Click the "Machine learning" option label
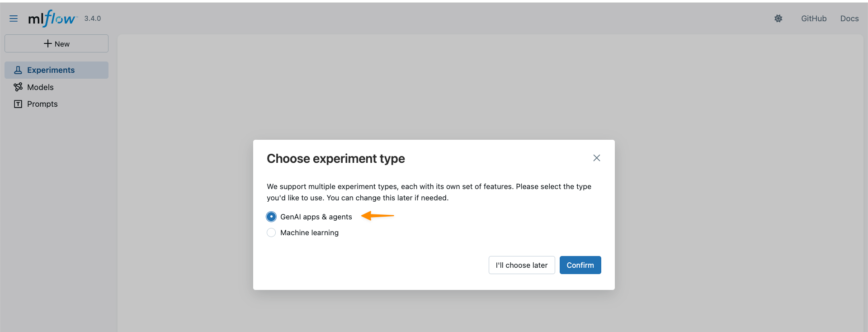This screenshot has height=332, width=868. [309, 232]
